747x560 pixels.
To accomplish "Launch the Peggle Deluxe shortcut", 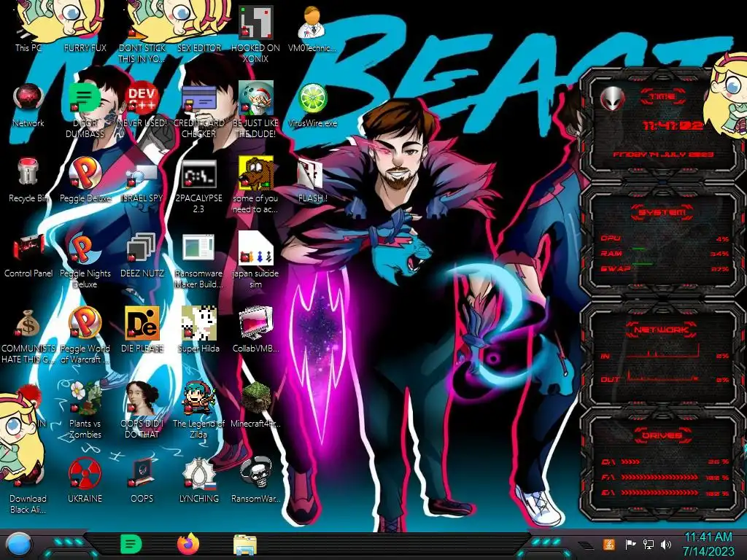I will (x=85, y=180).
